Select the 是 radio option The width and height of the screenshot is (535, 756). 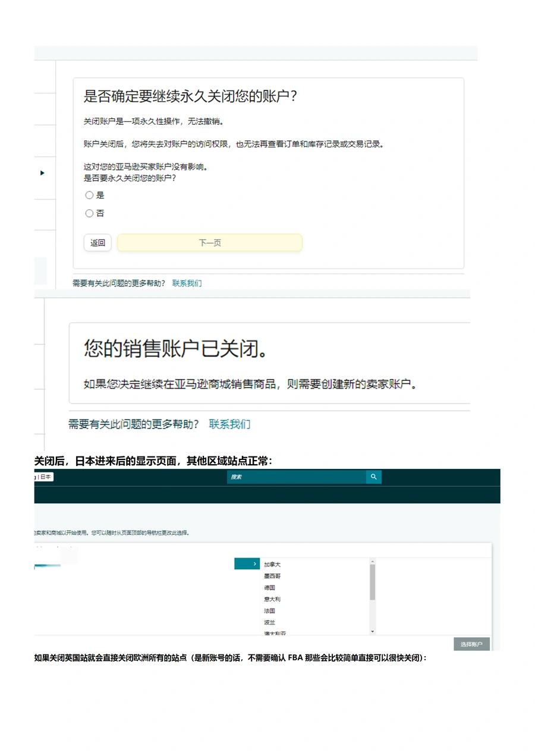[89, 195]
